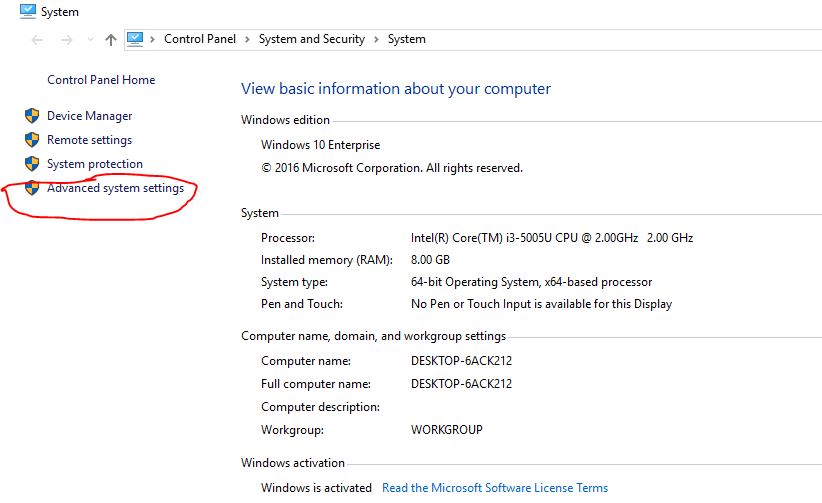Open Remote settings link
Image resolution: width=822 pixels, height=503 pixels.
90,140
